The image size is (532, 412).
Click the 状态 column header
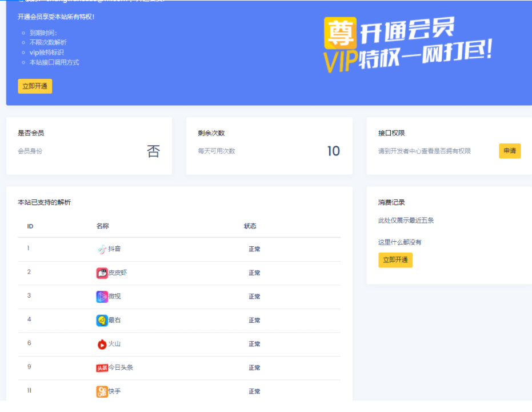(x=250, y=226)
